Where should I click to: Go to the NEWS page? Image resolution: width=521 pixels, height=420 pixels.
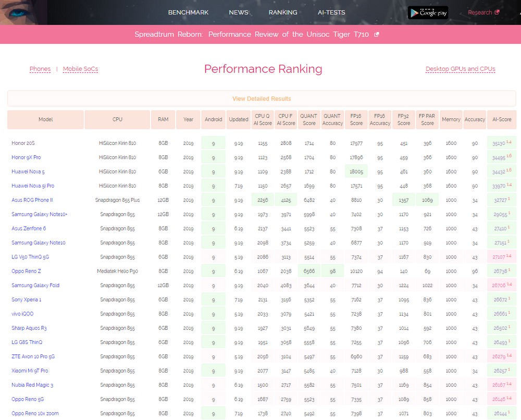point(239,13)
